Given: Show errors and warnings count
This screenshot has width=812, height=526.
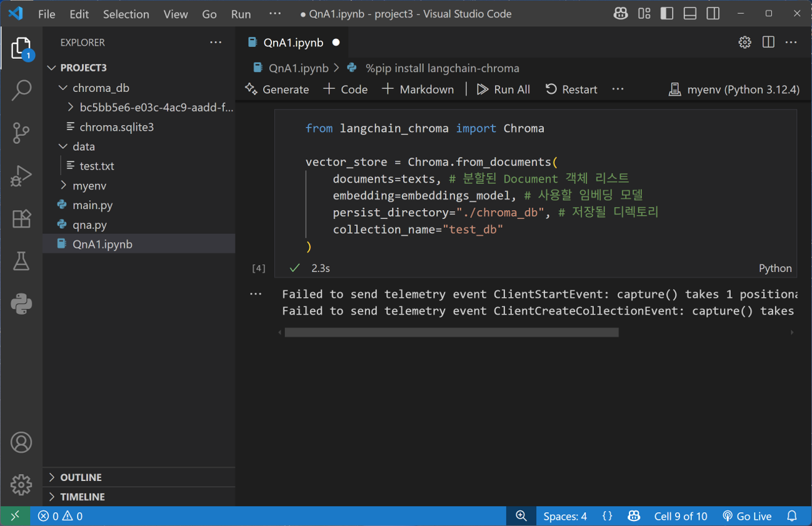Looking at the screenshot, I should (x=60, y=516).
